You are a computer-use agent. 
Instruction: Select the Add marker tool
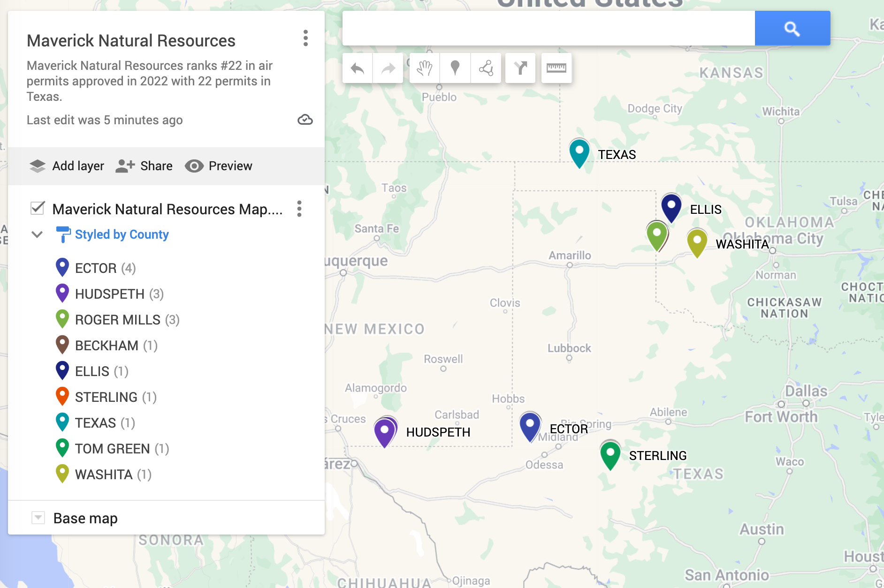click(455, 68)
